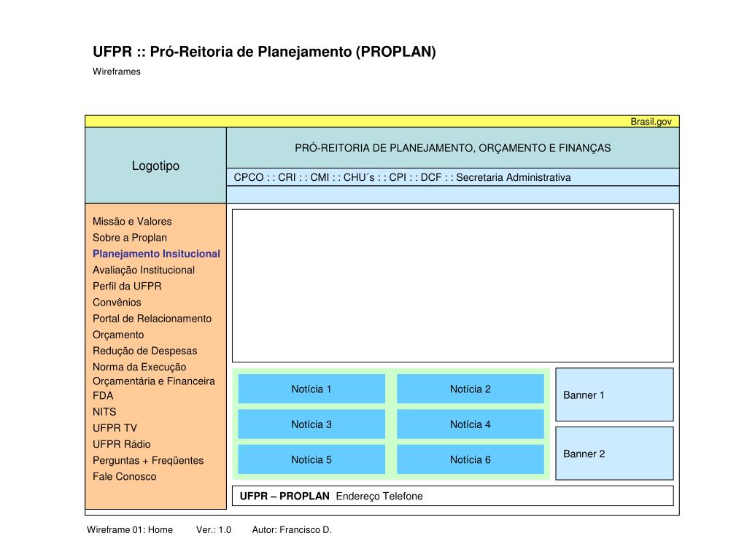Open the Brasil.gov link in yellow bar
Image resolution: width=747 pixels, height=560 pixels.
[x=651, y=122]
